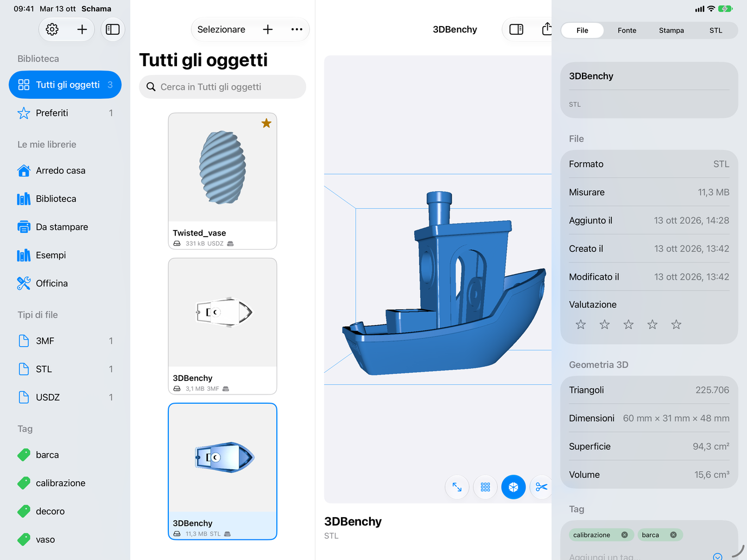Screen dimensions: 747x560
Task: Open the Biblioteca library with books icon
Action: 65,199
